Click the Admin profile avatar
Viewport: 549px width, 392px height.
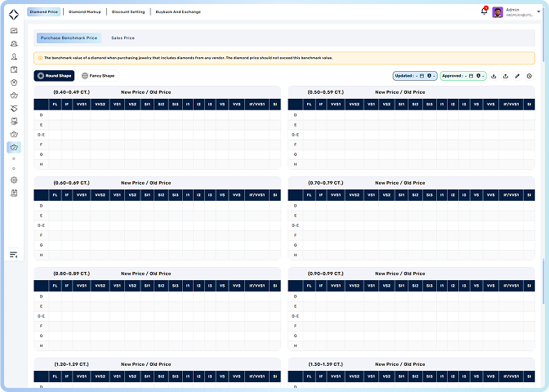(x=498, y=12)
